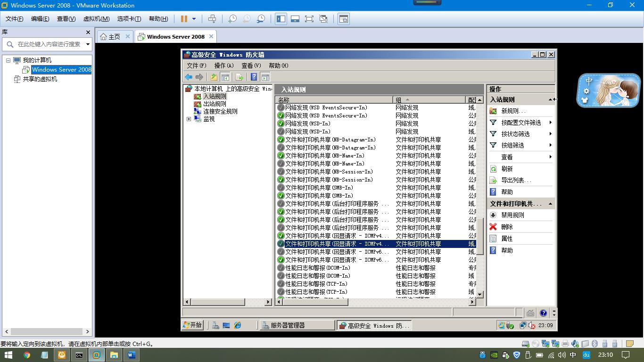Click the 新规则 (New Rule) icon
This screenshot has height=362, width=644.
493,111
